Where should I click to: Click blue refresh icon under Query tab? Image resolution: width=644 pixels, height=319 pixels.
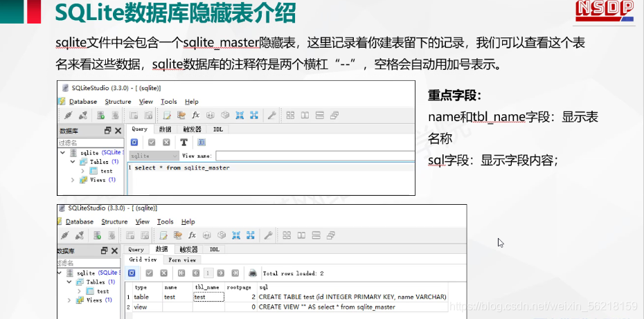134,142
